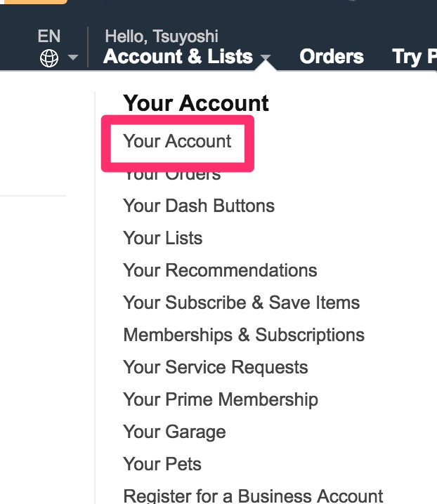
Task: Go to Orders in navigation bar
Action: (x=332, y=57)
